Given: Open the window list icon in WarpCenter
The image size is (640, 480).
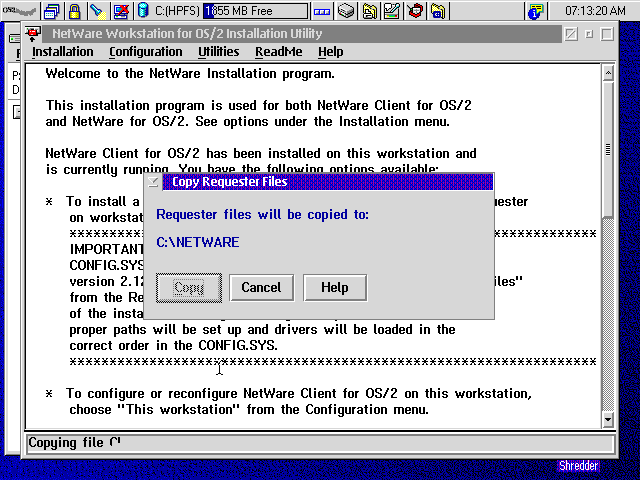Looking at the screenshot, I should [x=51, y=11].
